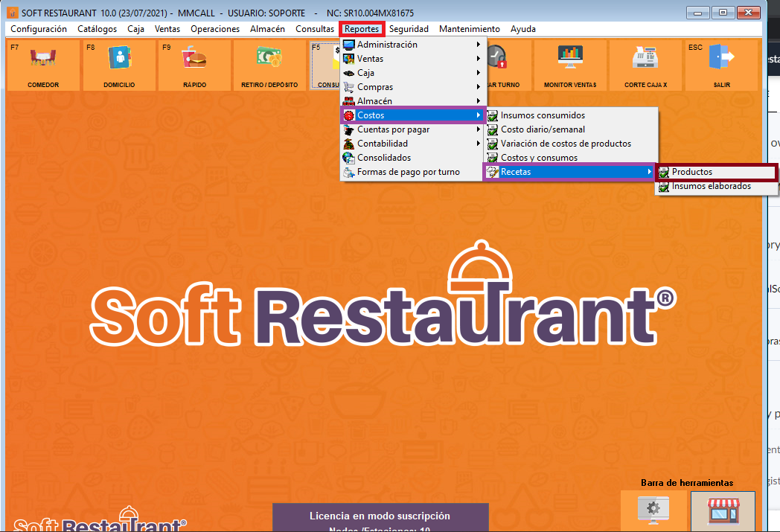Click the Almacén warehouse icon in menu
Screen dimensions: 780x532
tap(349, 101)
